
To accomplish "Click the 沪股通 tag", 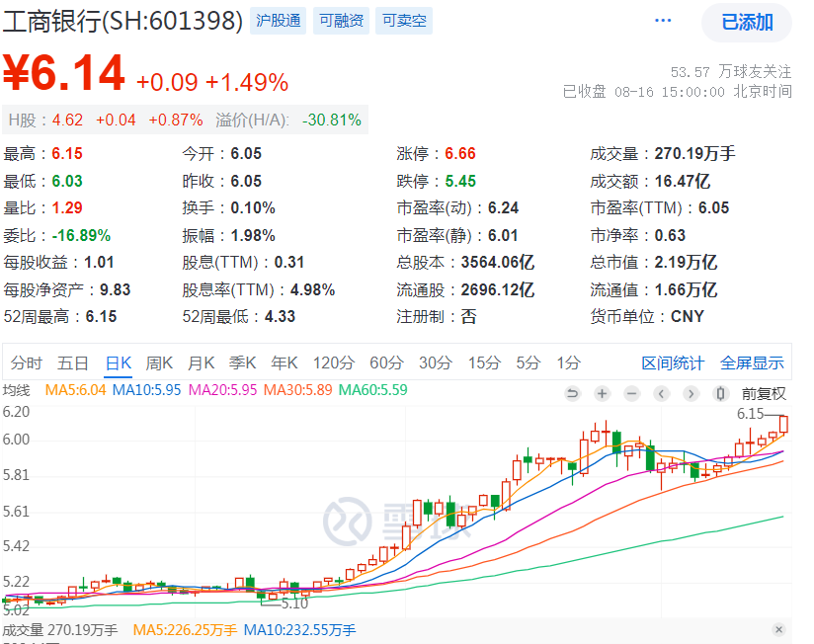I will (279, 21).
